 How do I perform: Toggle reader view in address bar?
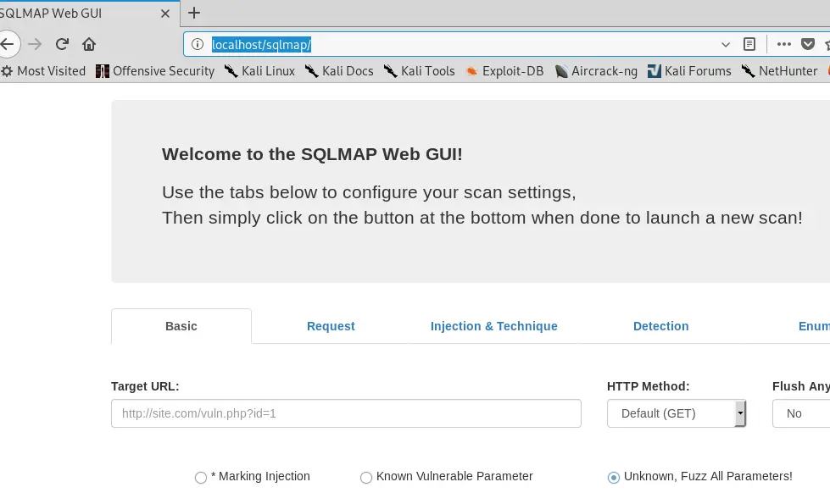tap(749, 44)
